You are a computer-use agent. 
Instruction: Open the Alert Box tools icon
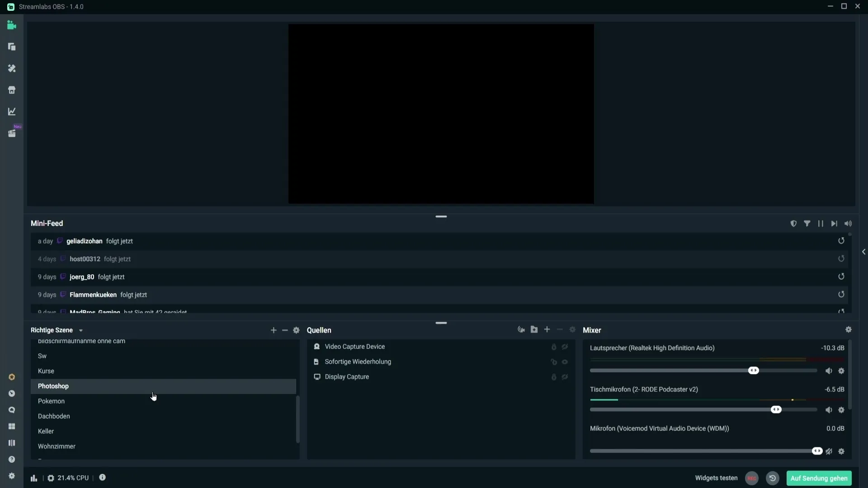(12, 68)
